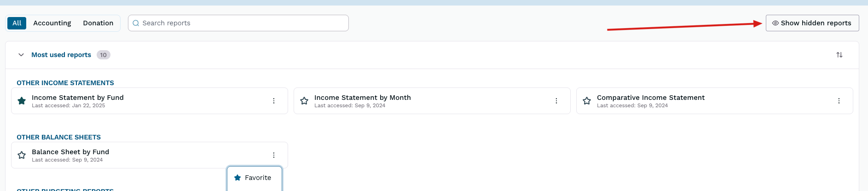Collapse the Most used reports section

click(x=21, y=55)
